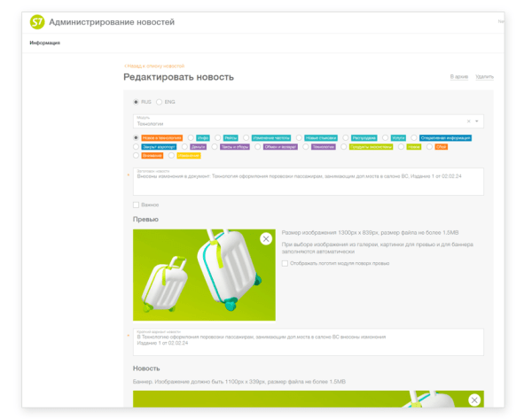The width and height of the screenshot is (532, 419).
Task: Click the news headline text field
Action: 308,181
